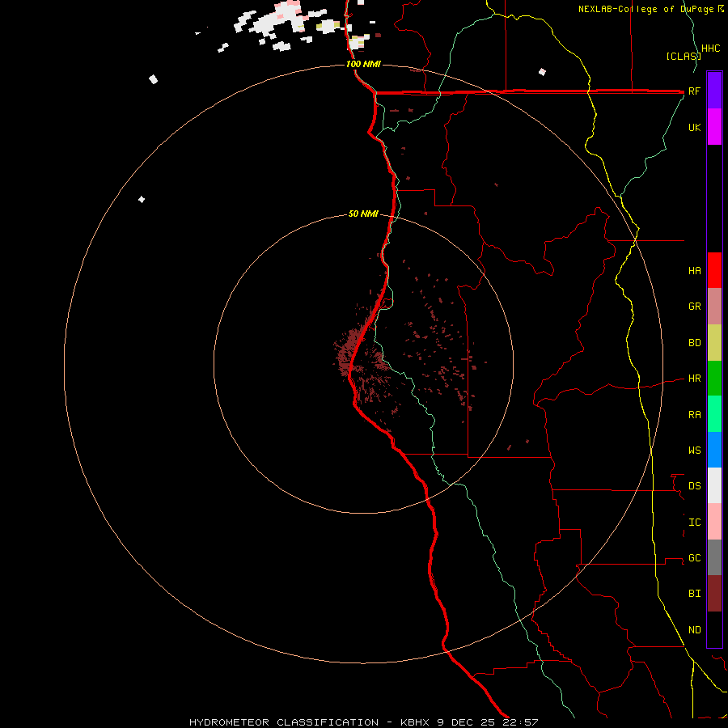Select the 'HR' legend label
This screenshot has width=728, height=728.
(x=694, y=379)
